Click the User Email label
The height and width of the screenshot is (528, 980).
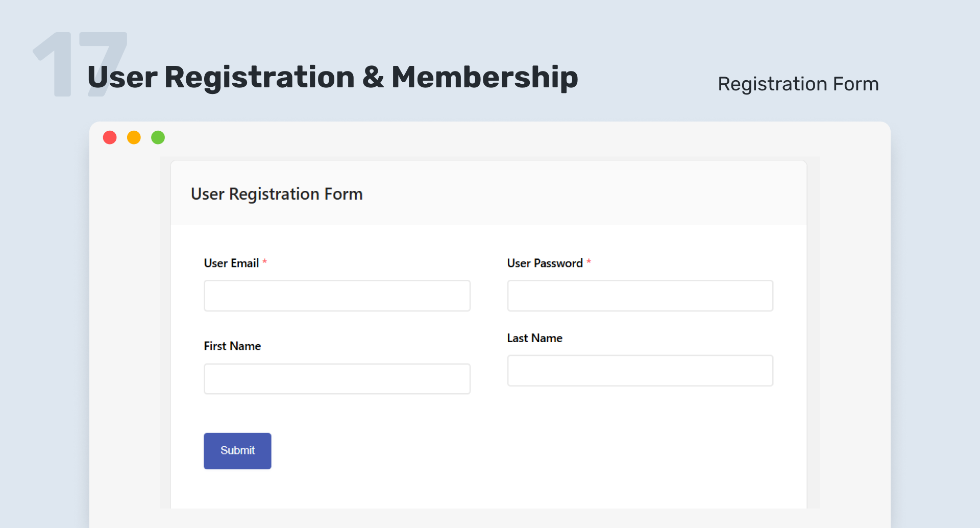pos(231,263)
